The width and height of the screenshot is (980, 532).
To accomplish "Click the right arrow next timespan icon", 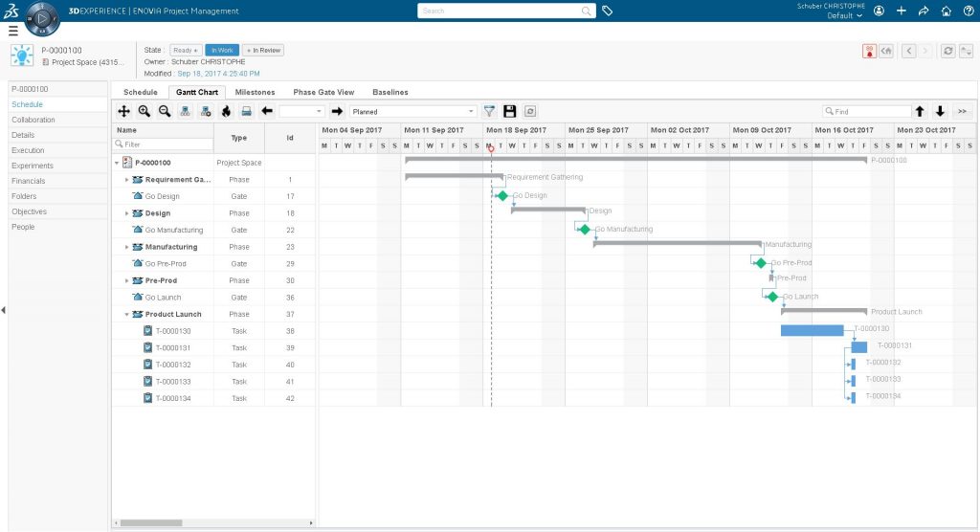I will click(x=337, y=111).
